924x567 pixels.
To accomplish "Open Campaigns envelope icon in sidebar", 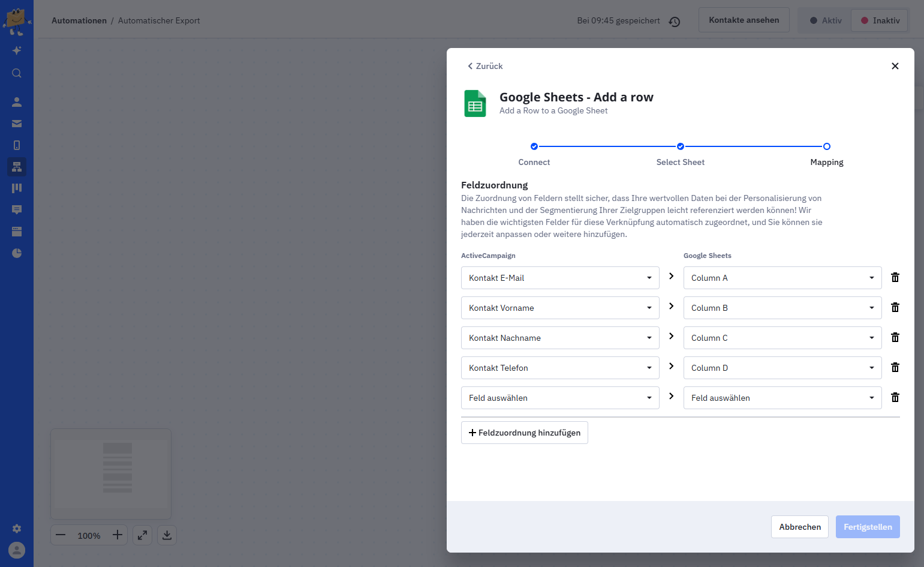I will [17, 124].
